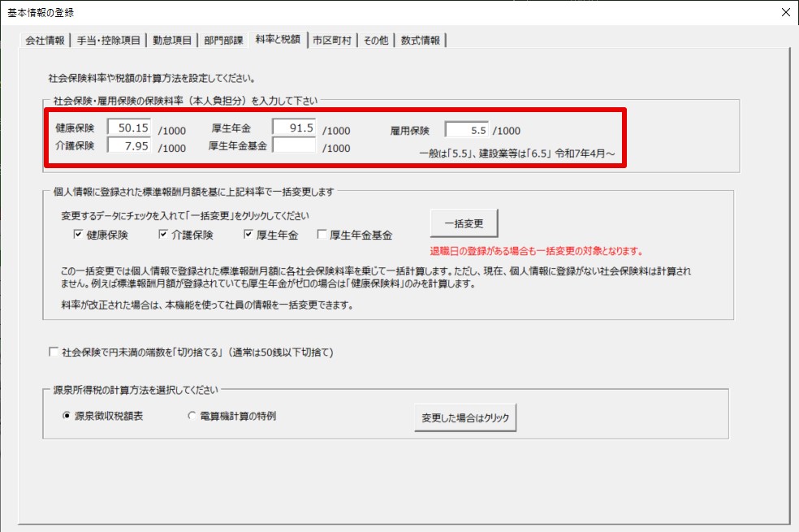Click the empty 厚生年金基金 rate field
This screenshot has width=799, height=532.
(x=294, y=145)
